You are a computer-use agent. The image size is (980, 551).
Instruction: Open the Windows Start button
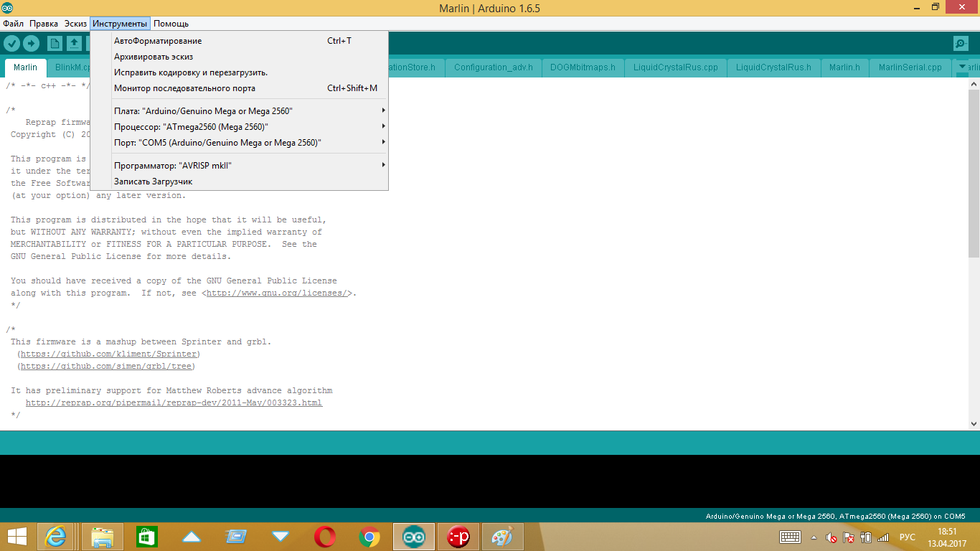point(17,537)
